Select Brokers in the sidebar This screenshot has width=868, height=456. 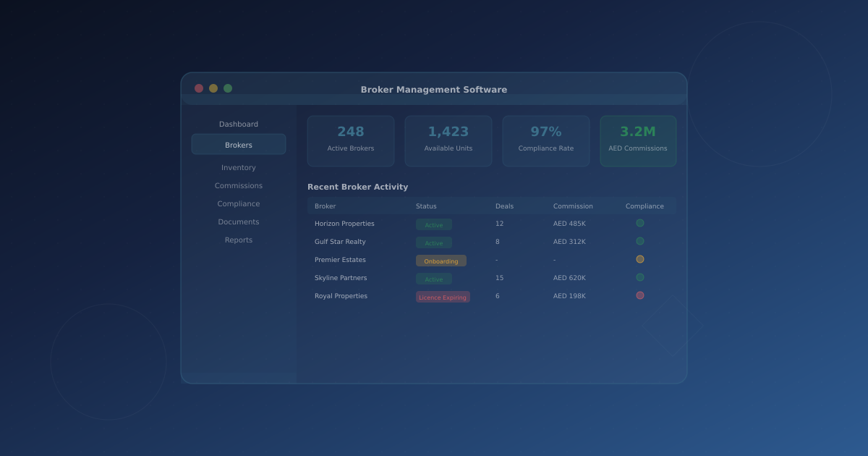[239, 144]
